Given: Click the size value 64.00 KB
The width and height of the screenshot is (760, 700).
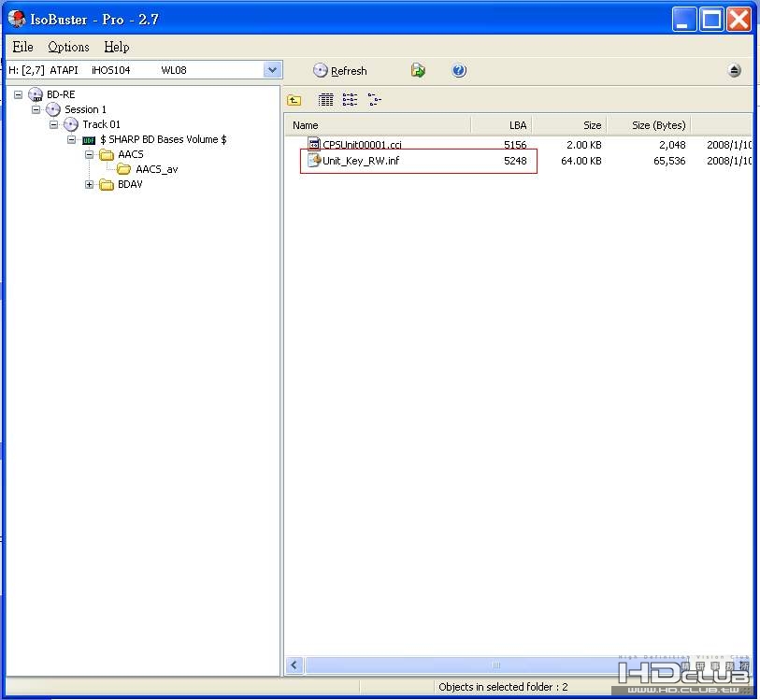Looking at the screenshot, I should click(x=581, y=161).
